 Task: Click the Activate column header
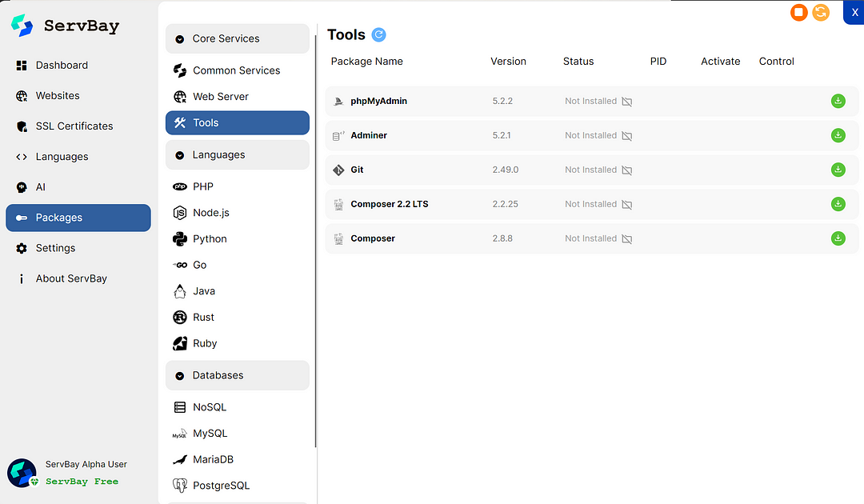coord(720,61)
